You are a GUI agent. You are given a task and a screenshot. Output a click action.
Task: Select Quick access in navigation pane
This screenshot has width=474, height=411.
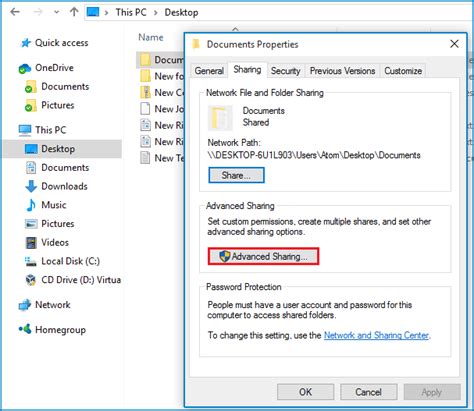[x=62, y=43]
